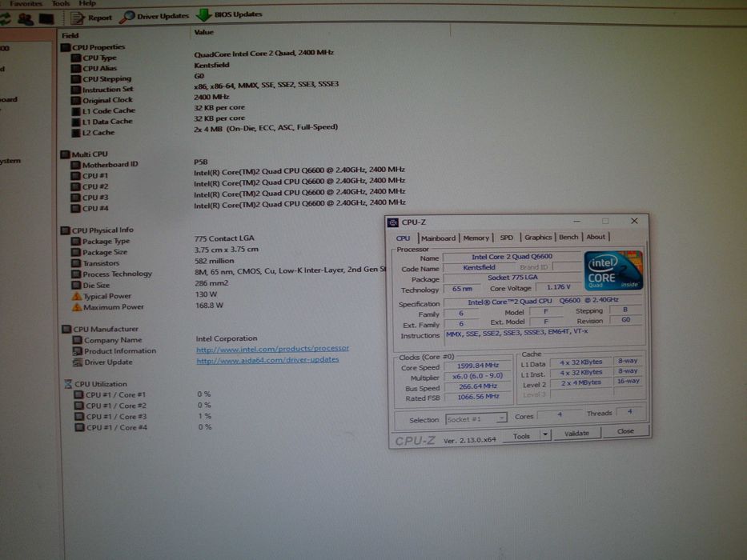Click the monitor icon in AIDA64 toolbar
Viewport: 747px width, 560px height.
(46, 19)
